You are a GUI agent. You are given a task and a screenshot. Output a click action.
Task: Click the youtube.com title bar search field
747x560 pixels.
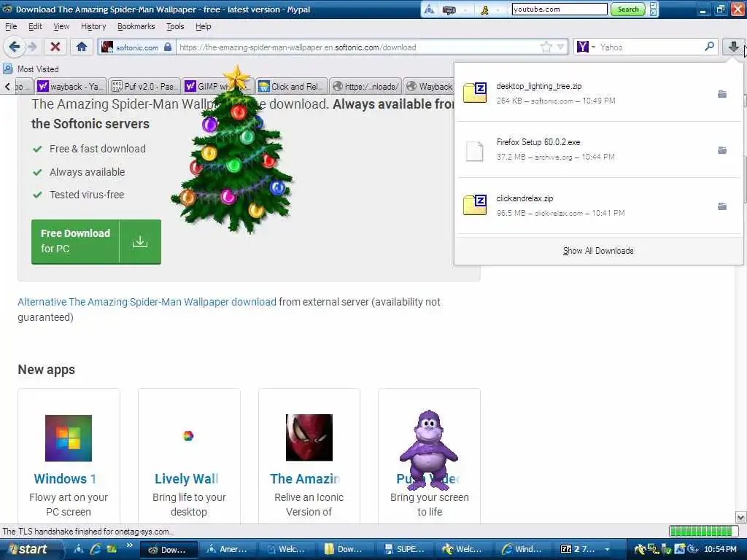click(x=560, y=9)
